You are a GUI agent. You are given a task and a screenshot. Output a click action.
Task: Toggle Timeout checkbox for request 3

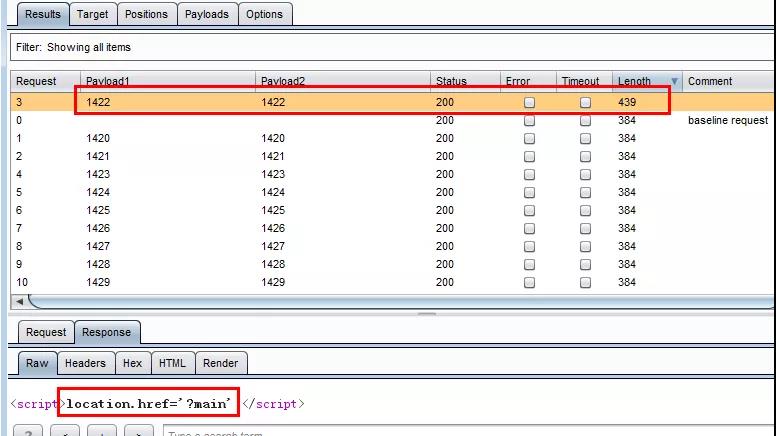click(x=585, y=102)
